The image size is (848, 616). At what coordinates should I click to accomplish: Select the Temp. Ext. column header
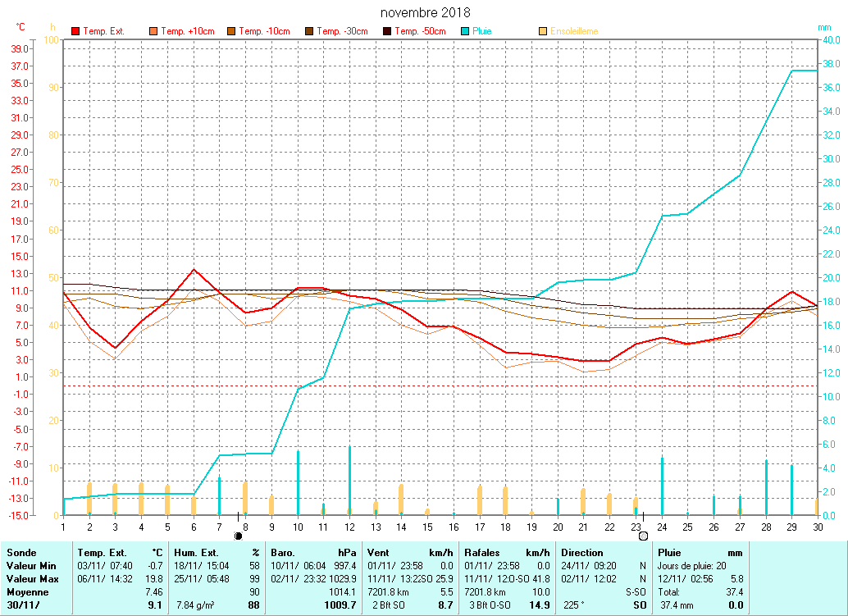102,553
